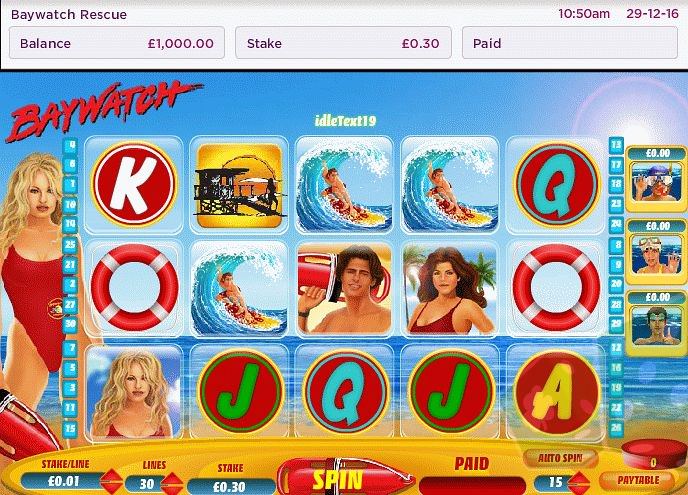
Task: Change the Lines count red diamond stepper
Action: pos(172,484)
